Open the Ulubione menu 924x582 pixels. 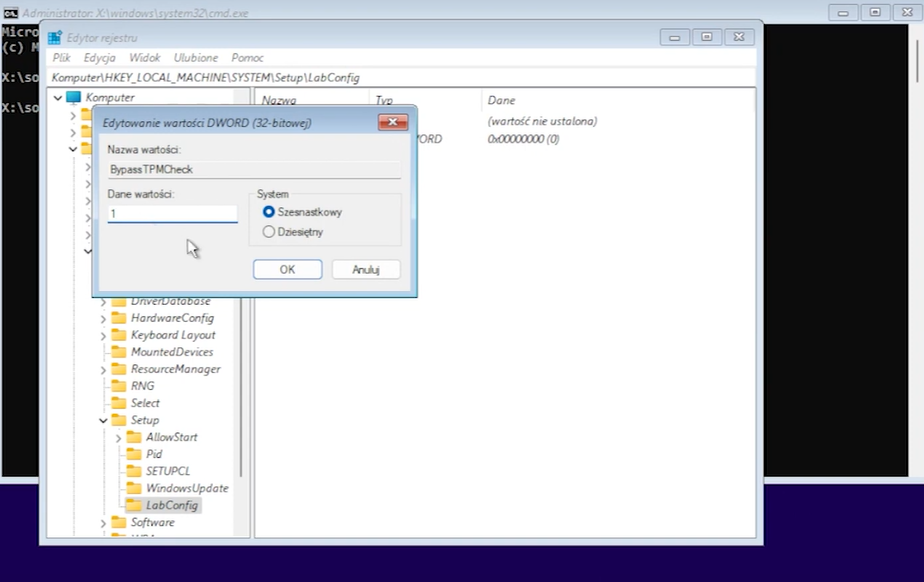196,58
